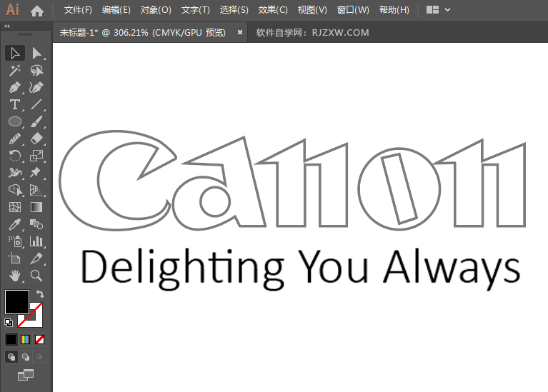
Task: Click the Illustrator Ai logo
Action: 13,9
